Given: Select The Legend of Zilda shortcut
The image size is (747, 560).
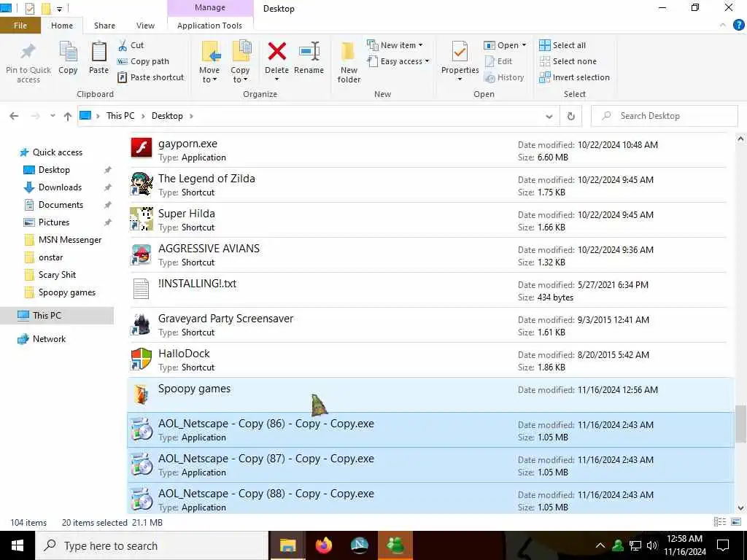Looking at the screenshot, I should tap(427, 185).
